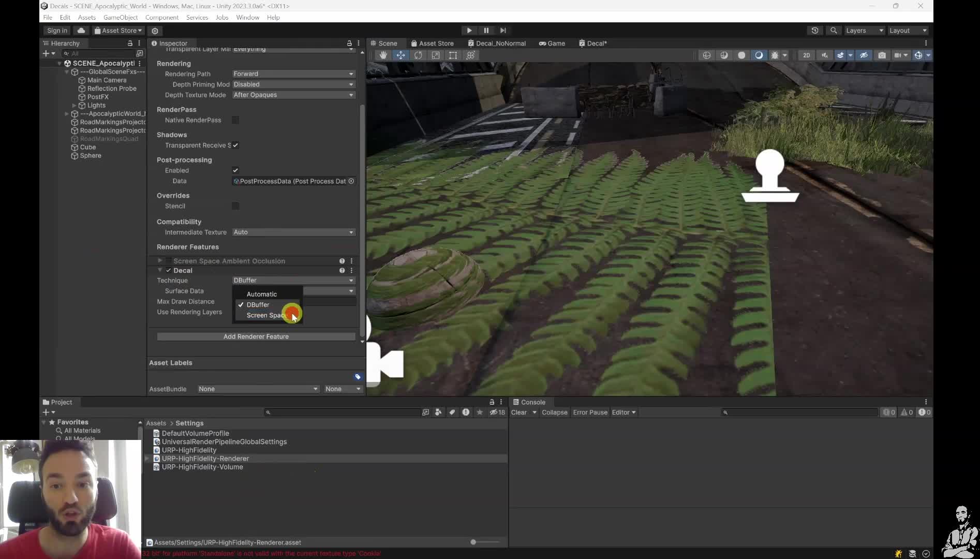Select the Move tool in the Scene toolbar
The image size is (980, 559).
click(x=401, y=55)
